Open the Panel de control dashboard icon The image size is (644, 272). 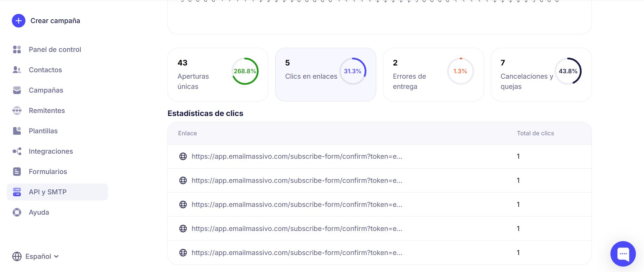(x=17, y=50)
